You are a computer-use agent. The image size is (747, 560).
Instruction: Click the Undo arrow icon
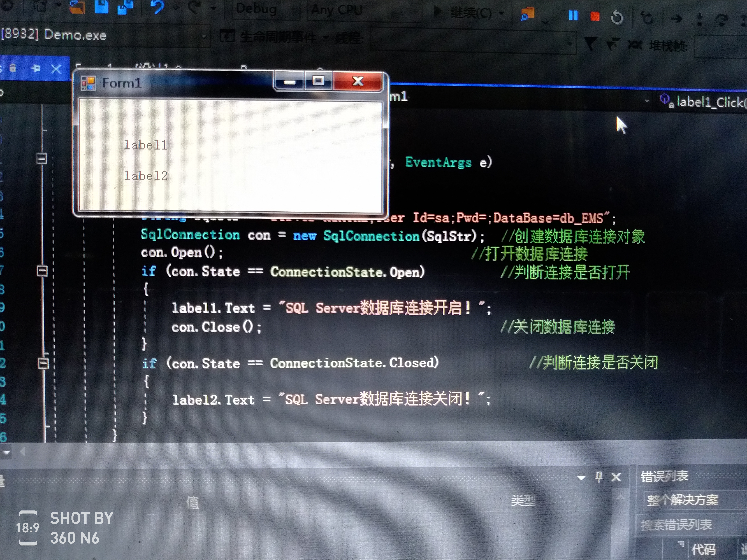[157, 7]
